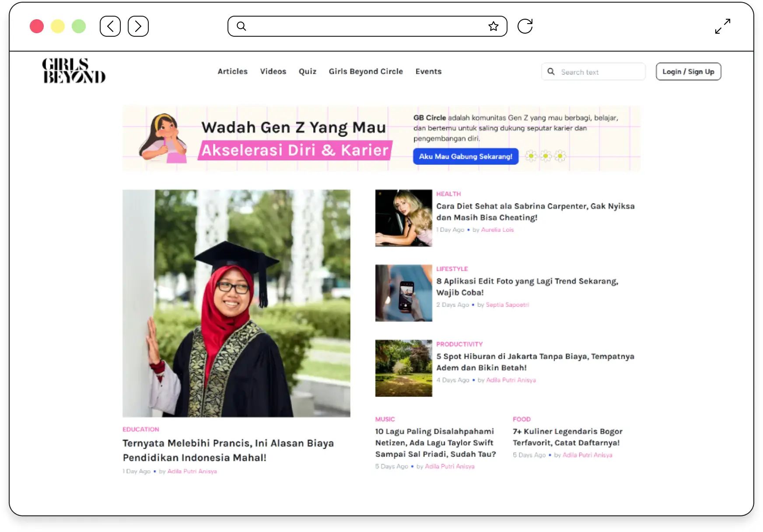Click the Girls Beyond logo

(74, 71)
